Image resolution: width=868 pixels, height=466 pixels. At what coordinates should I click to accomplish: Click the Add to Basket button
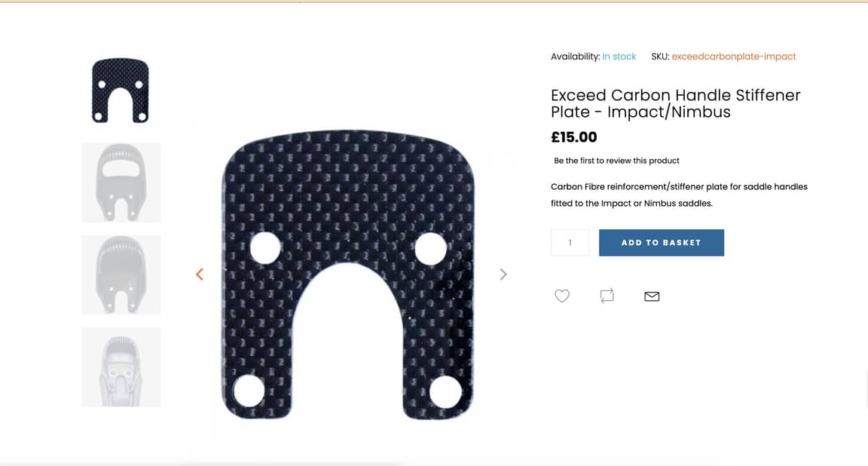tap(661, 243)
